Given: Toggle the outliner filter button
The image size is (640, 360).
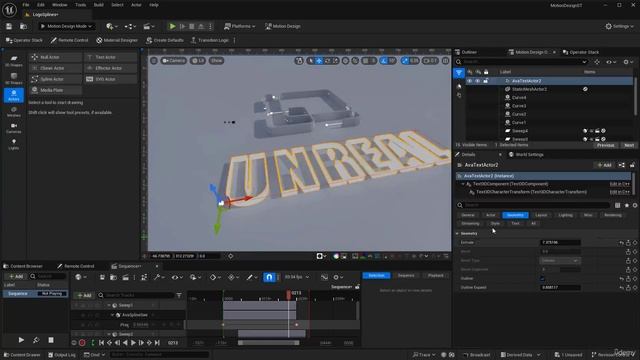Looking at the screenshot, I should 459,73.
